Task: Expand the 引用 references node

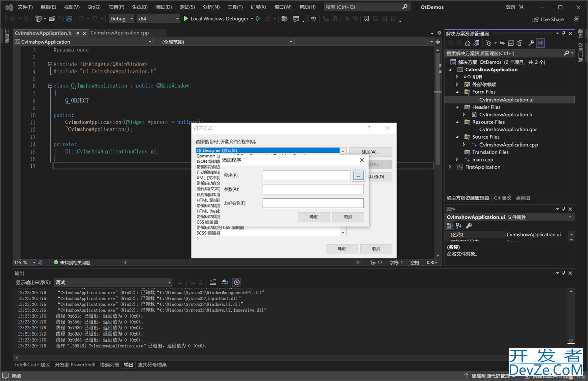Action: click(x=457, y=77)
